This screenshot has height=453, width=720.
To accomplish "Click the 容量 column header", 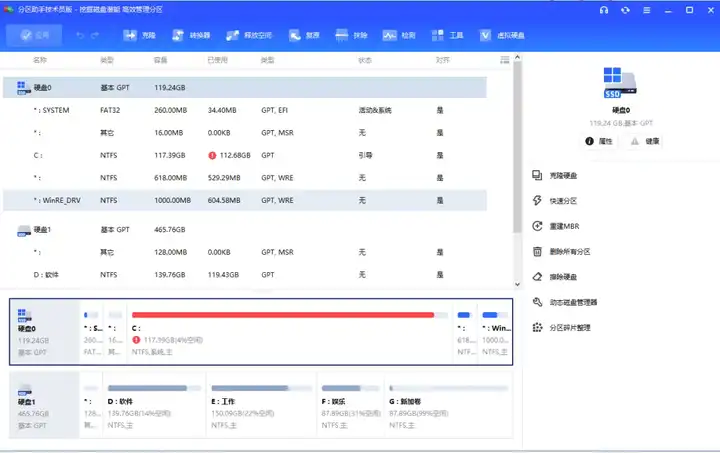I will [x=160, y=60].
